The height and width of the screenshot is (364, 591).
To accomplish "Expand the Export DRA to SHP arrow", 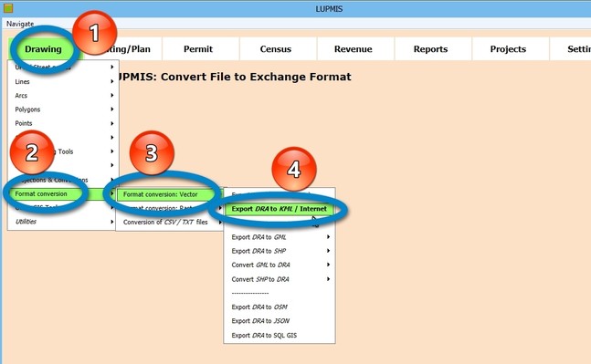I will tap(328, 251).
